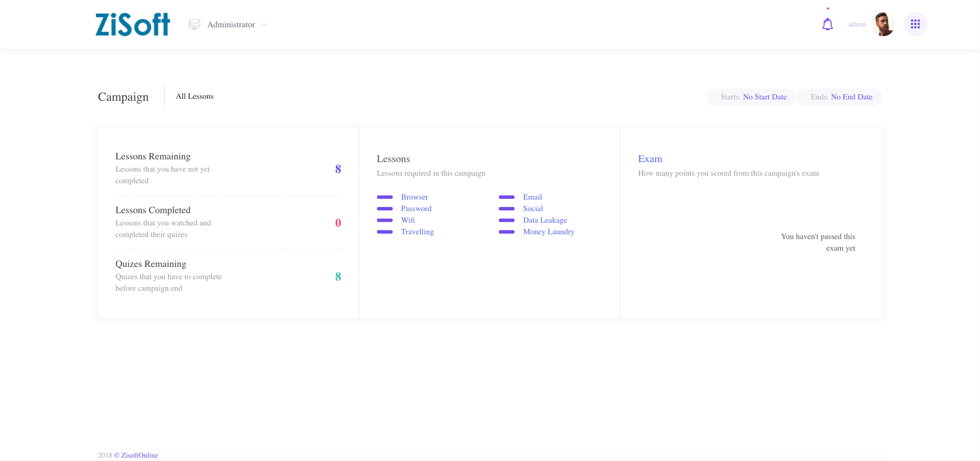
Task: Click the No End Date badge
Action: click(851, 97)
